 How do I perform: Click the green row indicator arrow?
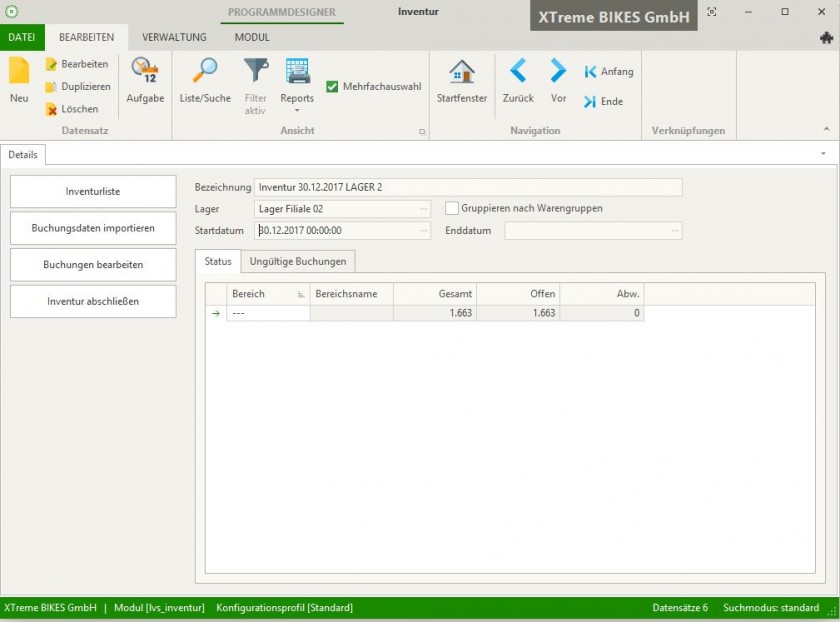point(216,313)
